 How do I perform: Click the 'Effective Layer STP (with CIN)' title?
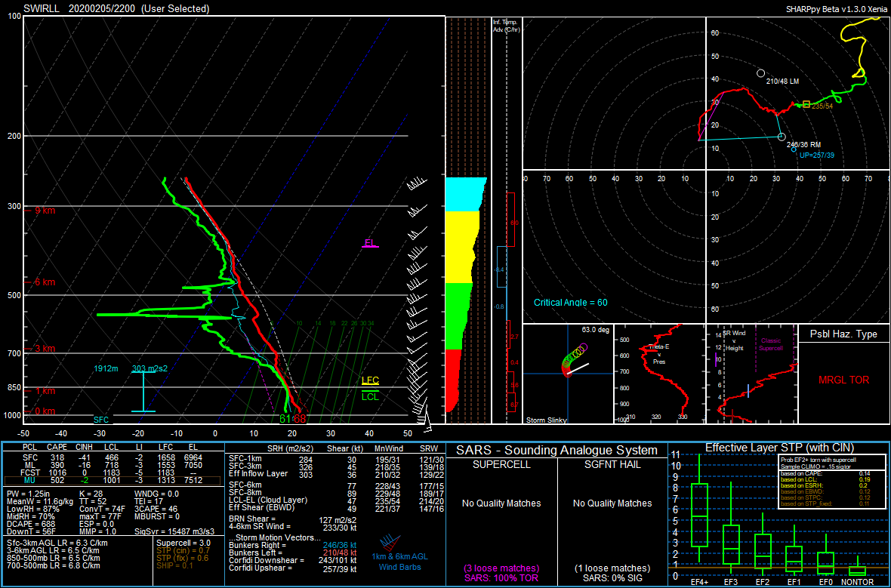coord(779,448)
